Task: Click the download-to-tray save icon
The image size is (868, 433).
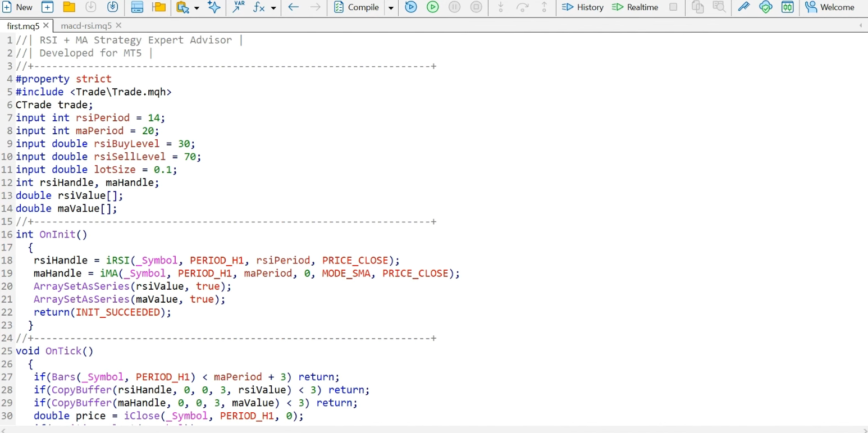Action: (x=112, y=7)
